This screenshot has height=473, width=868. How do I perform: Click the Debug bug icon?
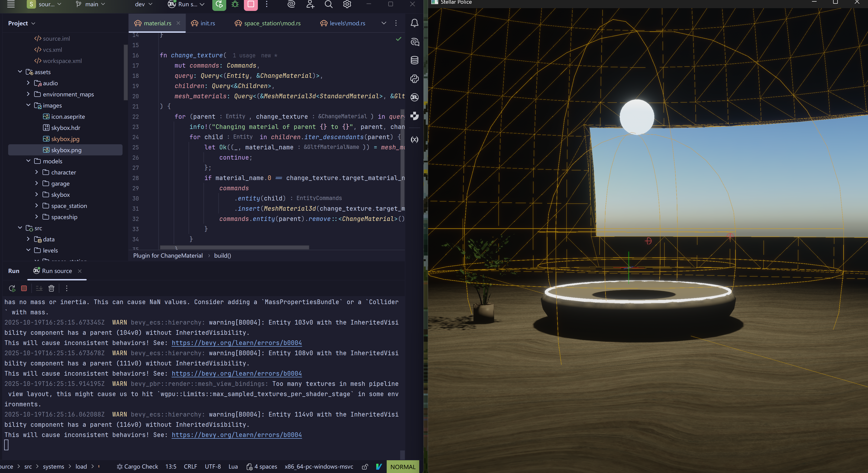point(235,4)
